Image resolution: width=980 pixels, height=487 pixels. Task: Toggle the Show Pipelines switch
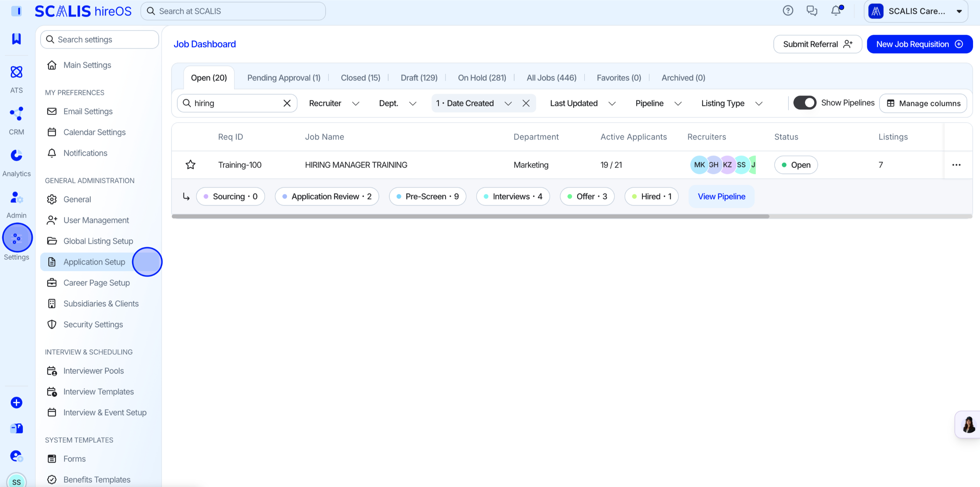coord(805,103)
